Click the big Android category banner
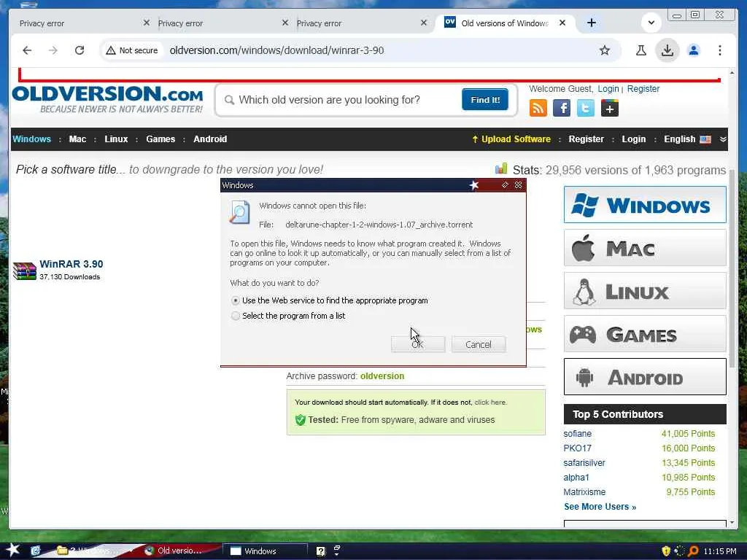 tap(645, 377)
